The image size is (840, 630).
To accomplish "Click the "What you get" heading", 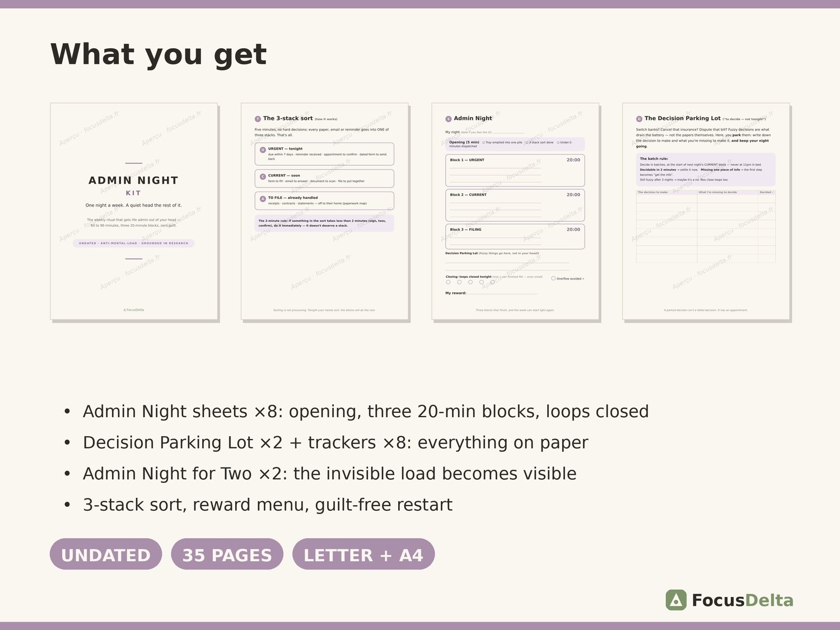I will point(158,54).
